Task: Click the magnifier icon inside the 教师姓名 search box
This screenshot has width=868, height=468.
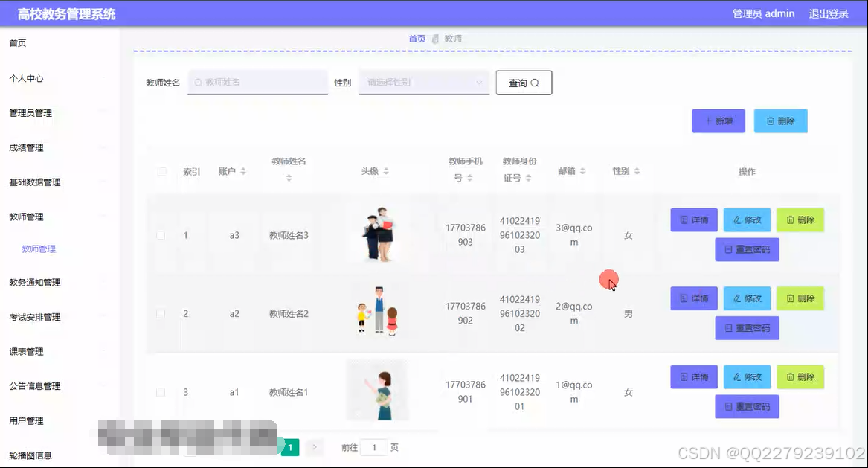Action: (196, 82)
